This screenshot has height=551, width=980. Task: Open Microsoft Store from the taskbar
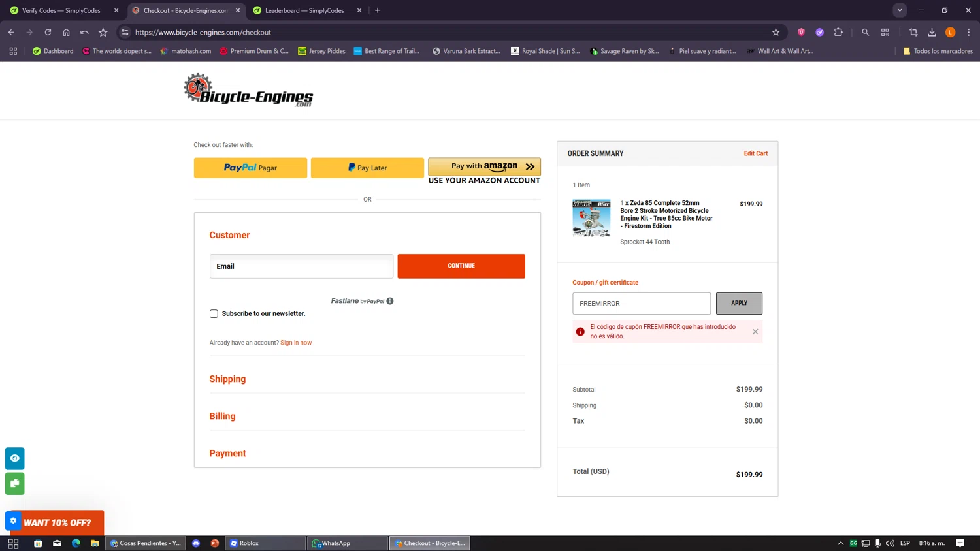[38, 543]
